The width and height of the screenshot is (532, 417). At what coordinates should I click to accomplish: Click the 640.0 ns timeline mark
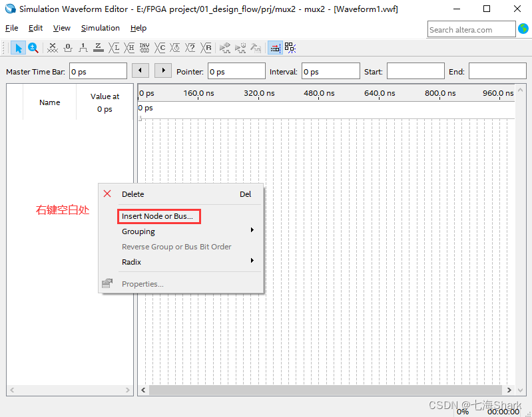click(x=380, y=93)
